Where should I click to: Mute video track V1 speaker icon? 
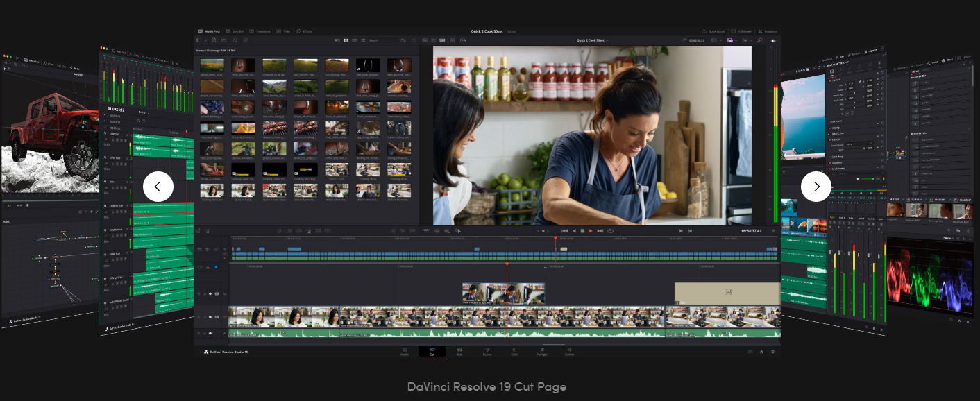pyautogui.click(x=210, y=317)
